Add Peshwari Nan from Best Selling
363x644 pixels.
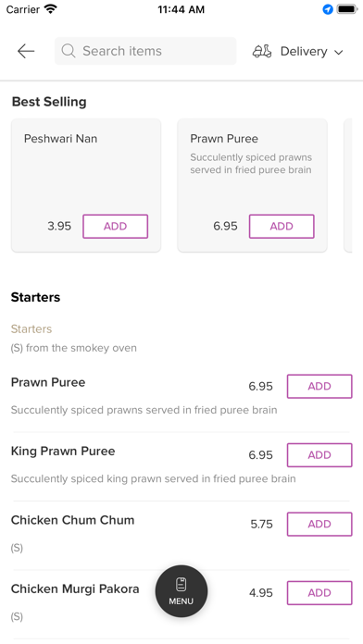(116, 227)
